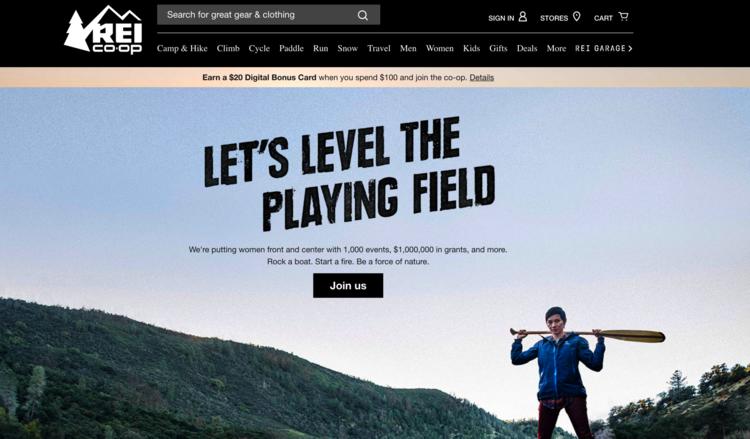Screen dimensions: 750x439
Task: Open the Women category
Action: [440, 48]
